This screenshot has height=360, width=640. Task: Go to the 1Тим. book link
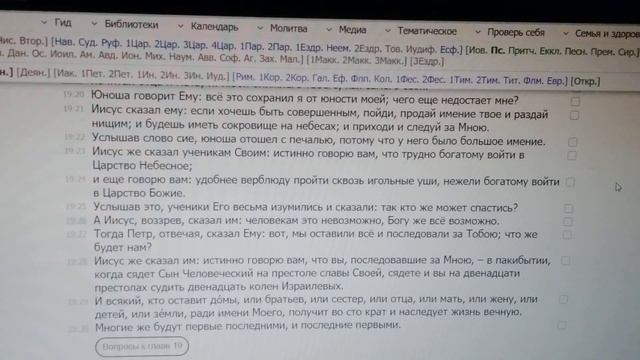(x=461, y=80)
